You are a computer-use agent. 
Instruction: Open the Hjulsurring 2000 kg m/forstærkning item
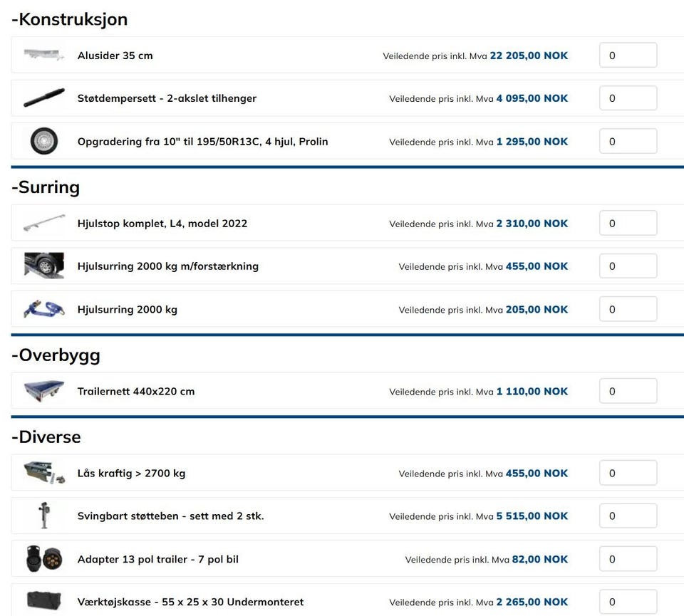point(168,266)
